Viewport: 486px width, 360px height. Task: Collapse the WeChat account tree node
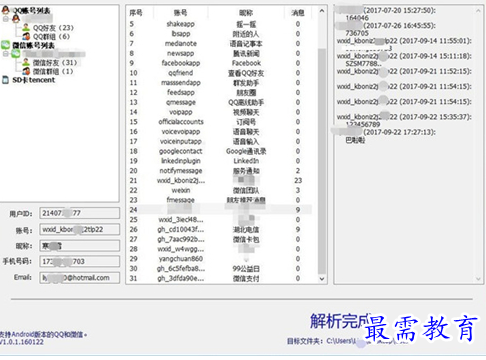[5, 53]
